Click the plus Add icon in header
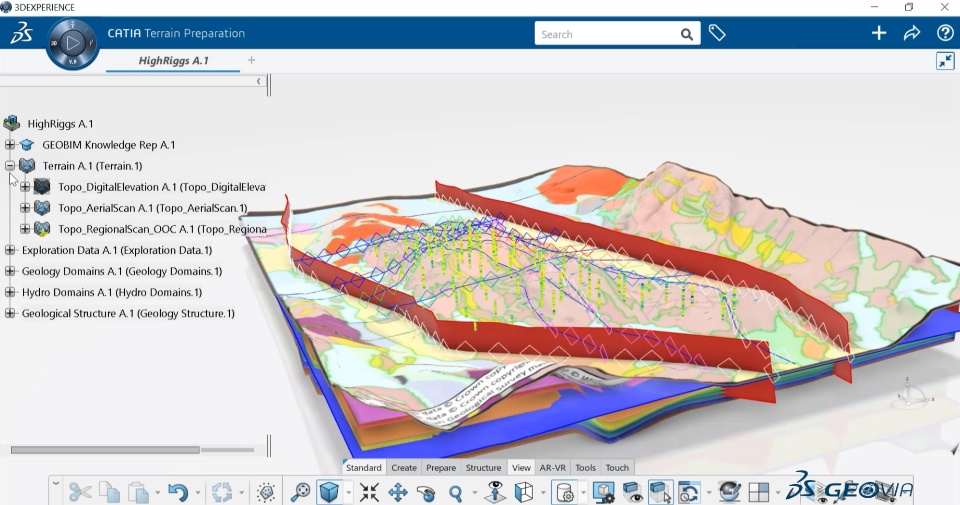960x505 pixels. (879, 33)
